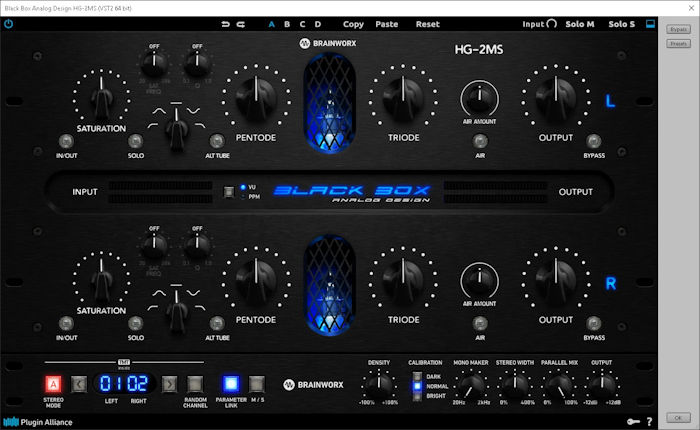Click the L channel Output knob
The image size is (700, 430).
556,98
